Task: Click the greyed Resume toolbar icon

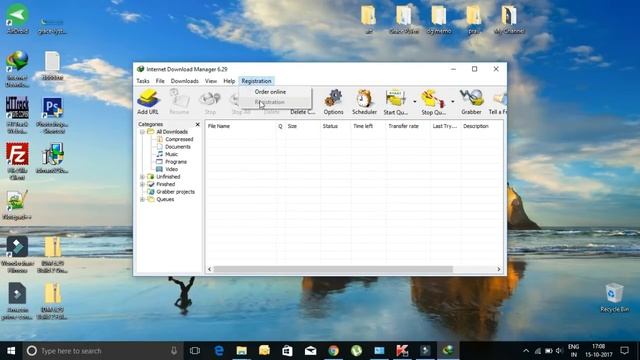Action: tap(179, 102)
